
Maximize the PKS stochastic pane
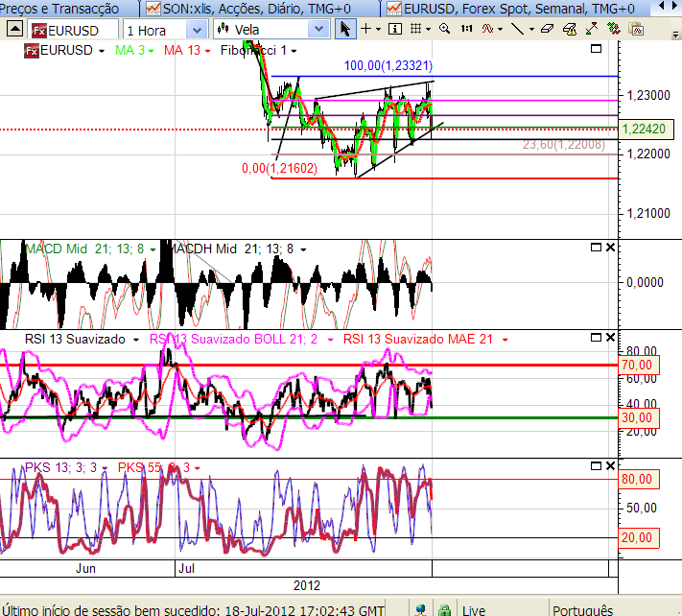[596, 466]
